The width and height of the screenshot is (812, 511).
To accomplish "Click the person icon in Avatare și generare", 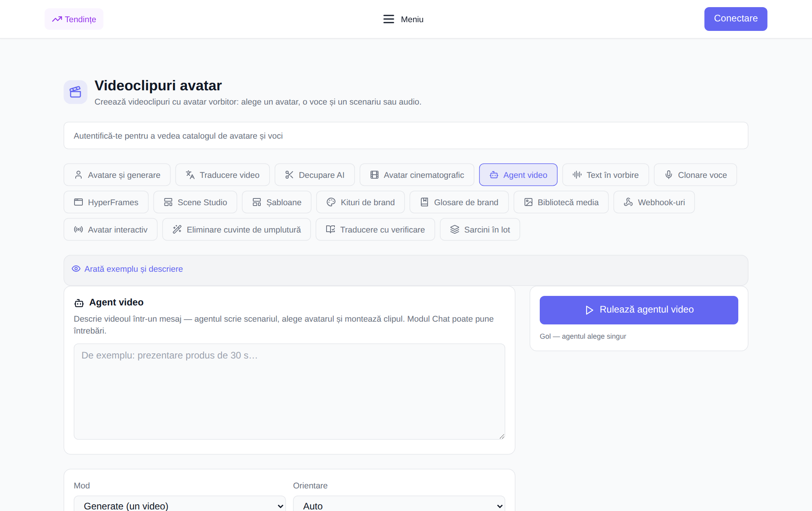I will pos(78,175).
